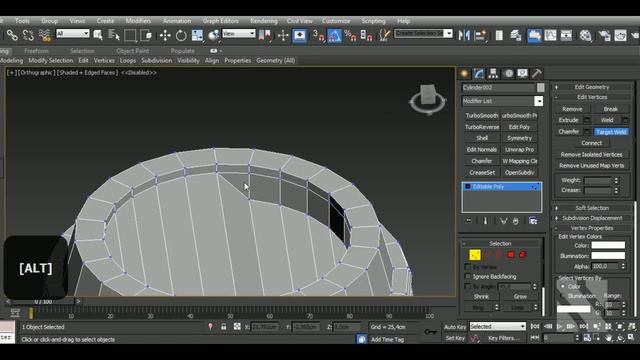Click Edit Named Selection Sets icon
The width and height of the screenshot is (640, 360).
(x=384, y=36)
